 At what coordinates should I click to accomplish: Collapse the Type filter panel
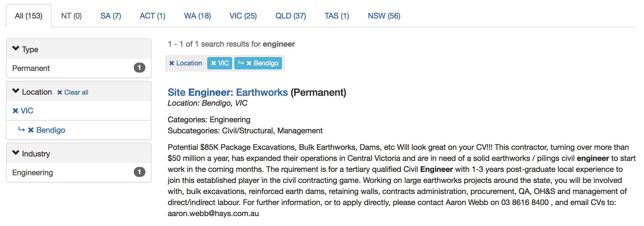coord(16,49)
